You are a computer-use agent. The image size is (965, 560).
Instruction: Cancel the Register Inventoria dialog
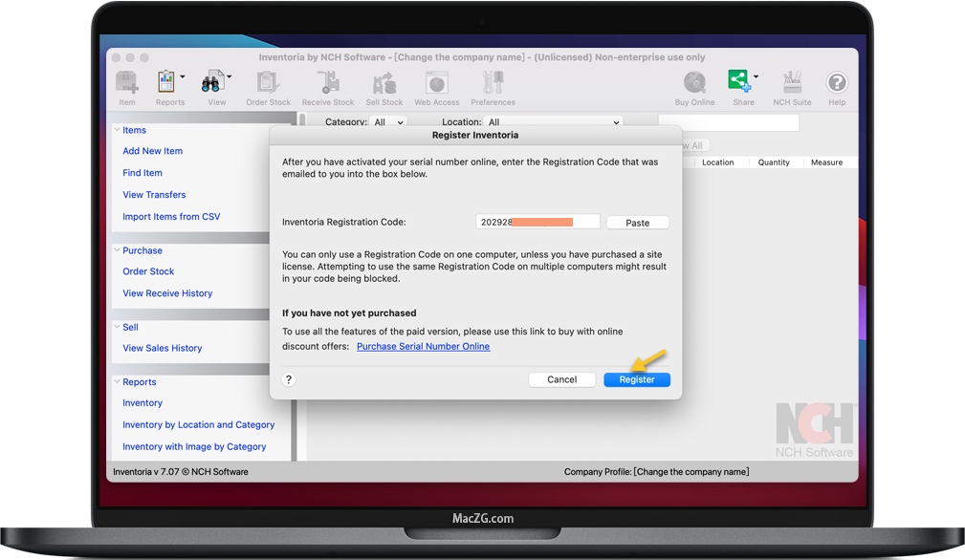tap(562, 379)
